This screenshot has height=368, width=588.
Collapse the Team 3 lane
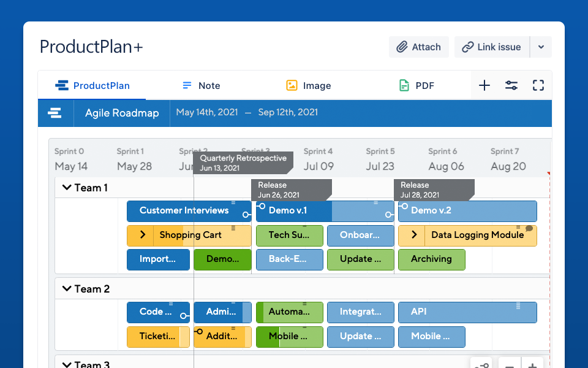67,364
